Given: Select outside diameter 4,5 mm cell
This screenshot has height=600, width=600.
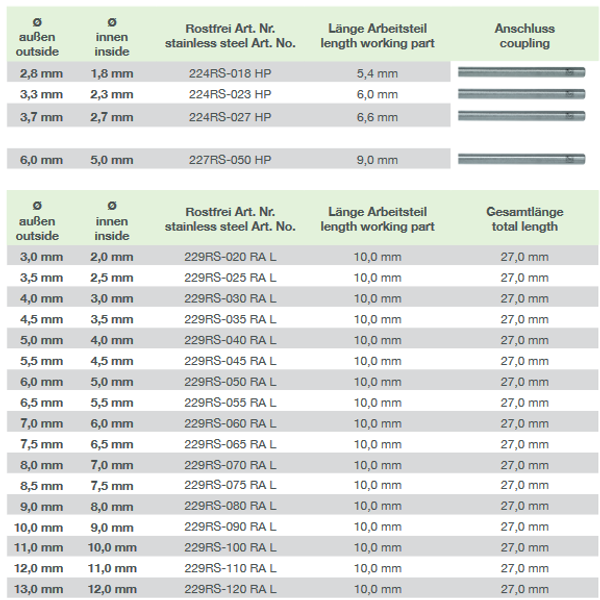Looking at the screenshot, I should tap(41, 319).
